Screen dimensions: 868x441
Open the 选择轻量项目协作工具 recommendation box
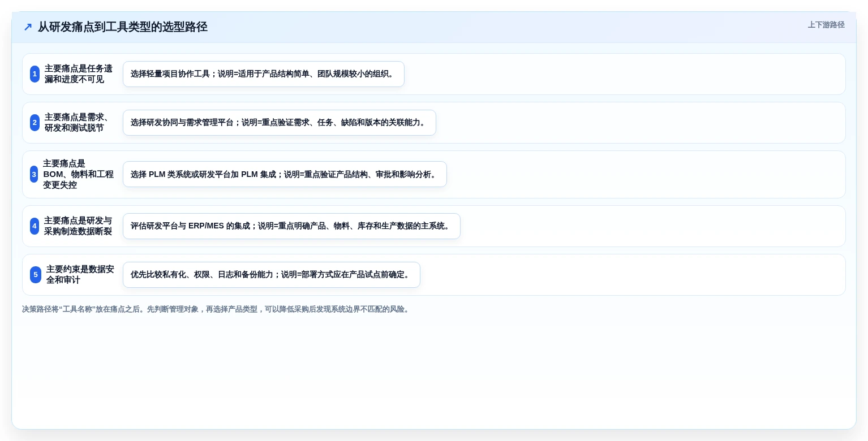click(x=264, y=74)
